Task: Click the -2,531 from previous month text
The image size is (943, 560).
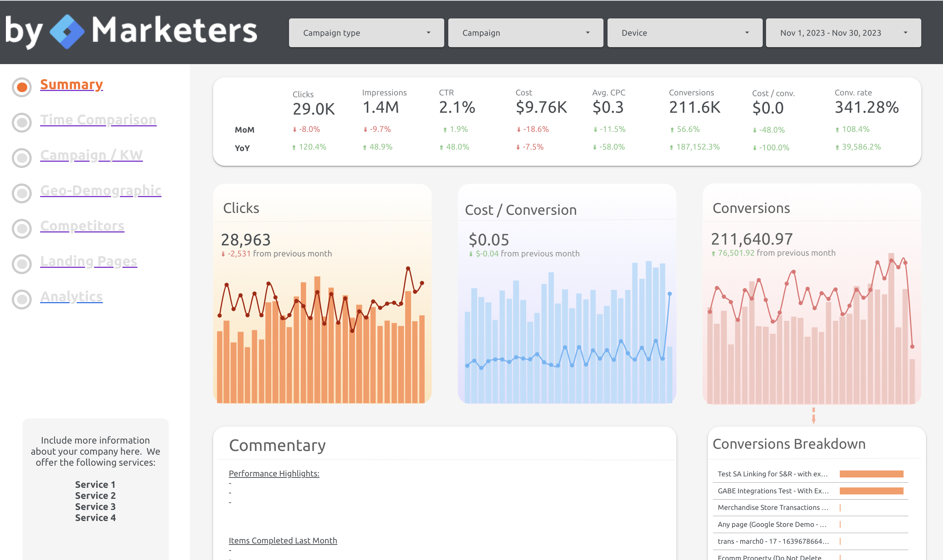Action: click(x=276, y=253)
